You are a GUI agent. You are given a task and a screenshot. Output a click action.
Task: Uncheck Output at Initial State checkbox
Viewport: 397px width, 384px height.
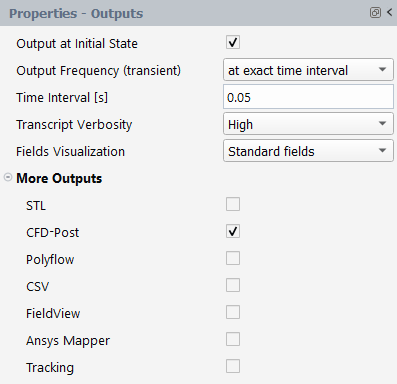(x=233, y=42)
